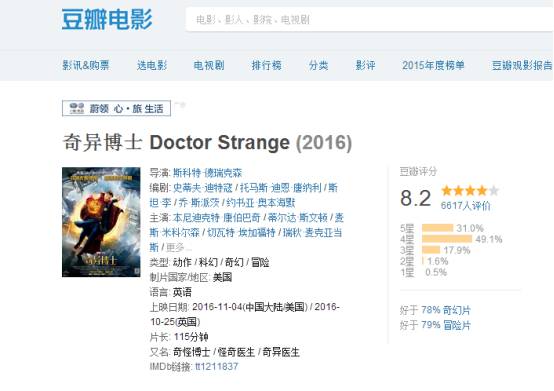Click the star rating icons beside 8.2

[x=470, y=191]
